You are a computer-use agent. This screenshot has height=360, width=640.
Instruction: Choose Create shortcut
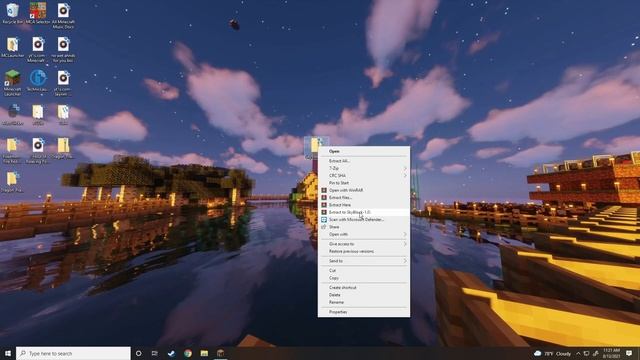tap(364, 288)
